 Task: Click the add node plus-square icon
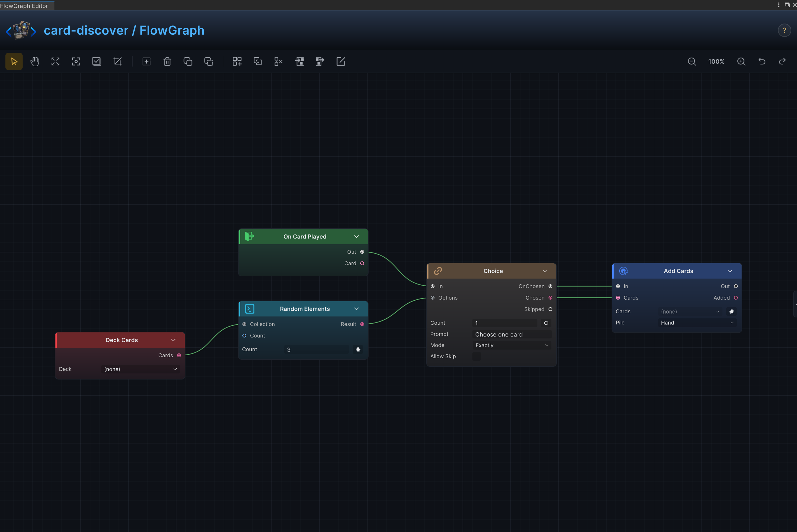[146, 61]
